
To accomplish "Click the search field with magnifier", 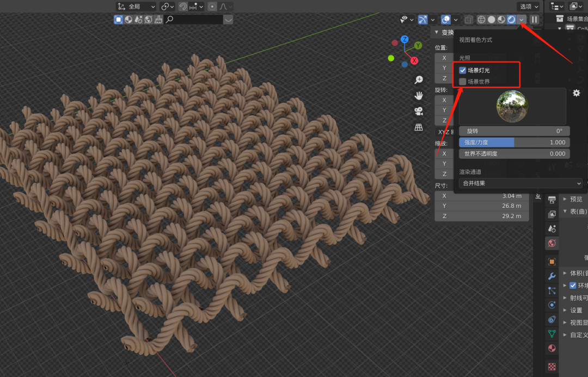I will point(193,20).
